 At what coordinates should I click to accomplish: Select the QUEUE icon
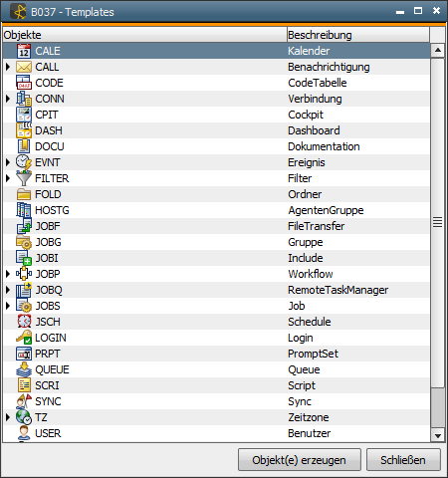point(24,369)
